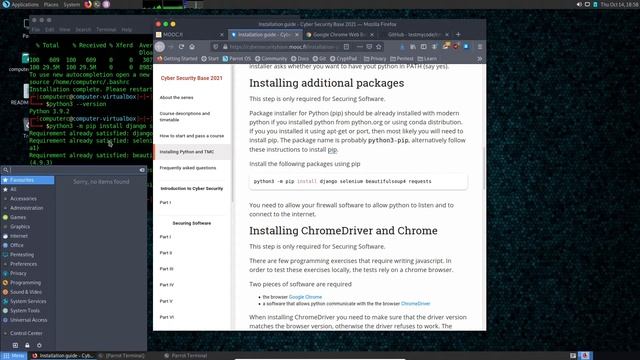Screen dimensions: 640x360
Task: Open the System menu in the top panel
Action: [72, 4]
